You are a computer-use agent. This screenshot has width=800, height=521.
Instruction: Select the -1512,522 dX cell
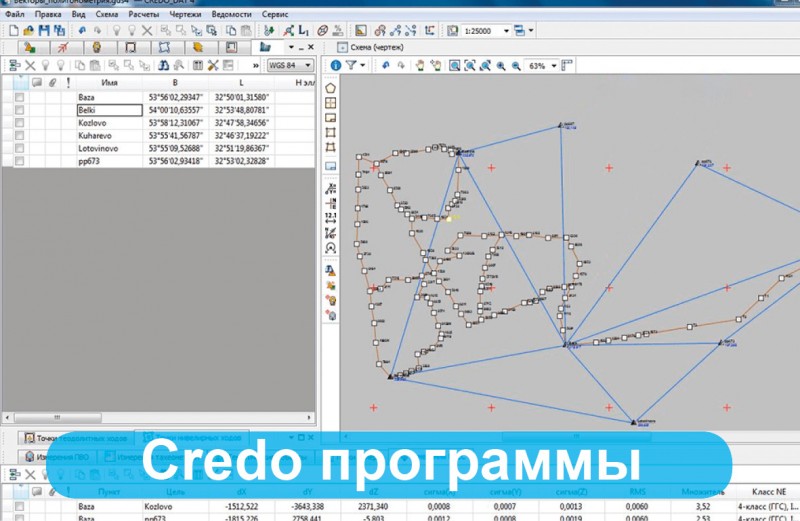pos(241,506)
